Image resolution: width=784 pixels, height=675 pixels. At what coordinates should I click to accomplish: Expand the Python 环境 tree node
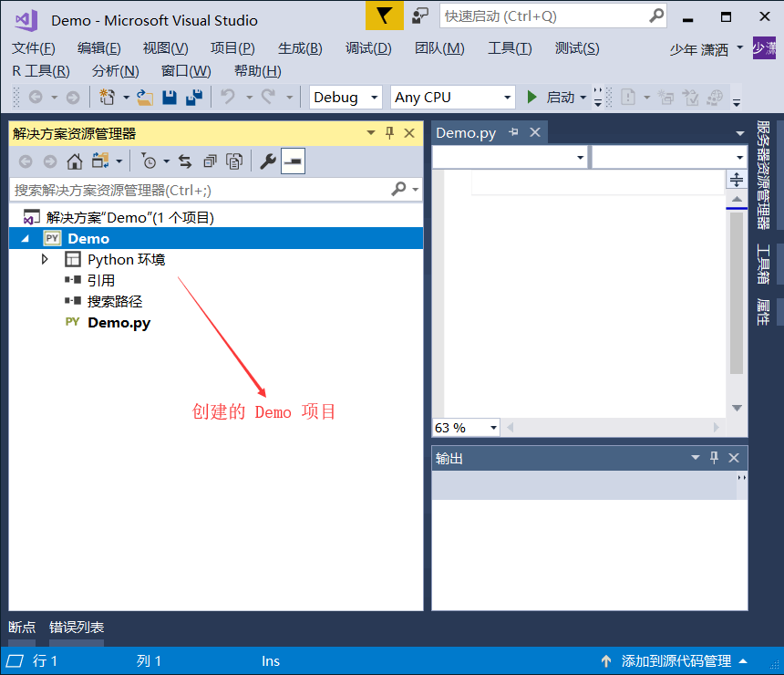coord(43,259)
